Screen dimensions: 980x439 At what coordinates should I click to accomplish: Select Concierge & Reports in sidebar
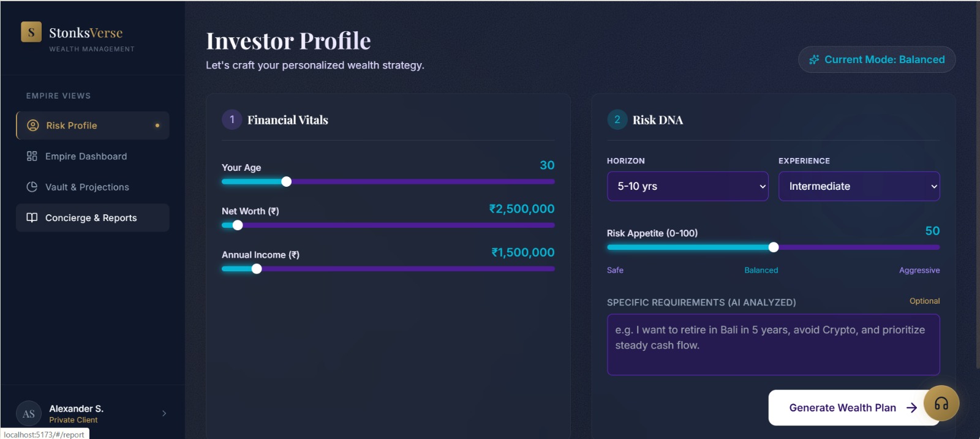(x=91, y=218)
